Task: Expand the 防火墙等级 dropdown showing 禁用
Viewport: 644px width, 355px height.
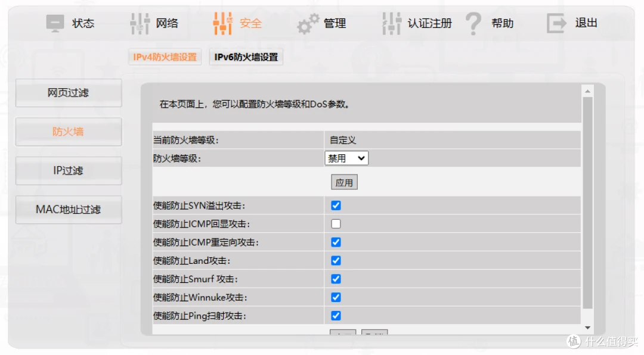Action: (346, 158)
